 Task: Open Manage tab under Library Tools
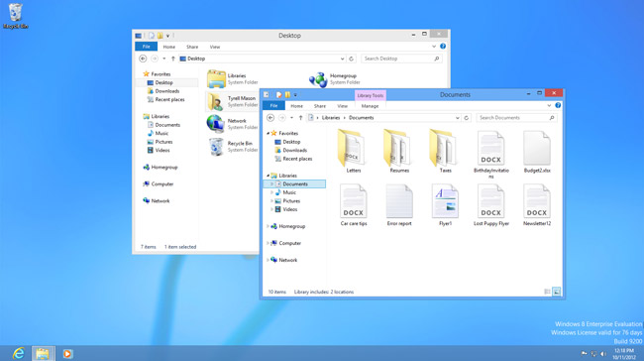[x=370, y=106]
